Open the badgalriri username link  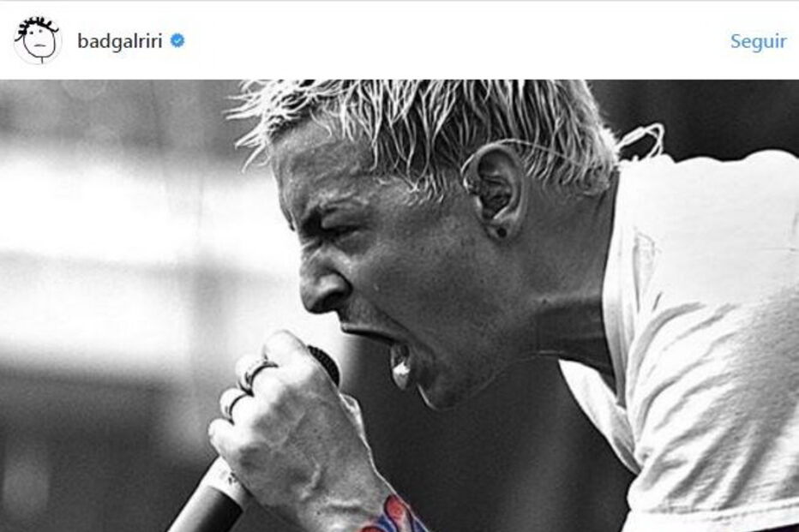[120, 41]
